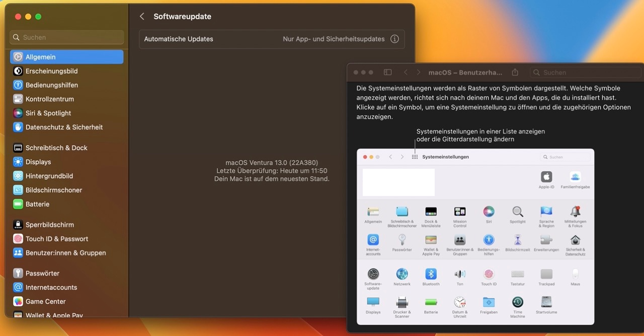The width and height of the screenshot is (644, 336).
Task: Click Dock & Menüleiste in the help illustration
Action: (x=431, y=212)
